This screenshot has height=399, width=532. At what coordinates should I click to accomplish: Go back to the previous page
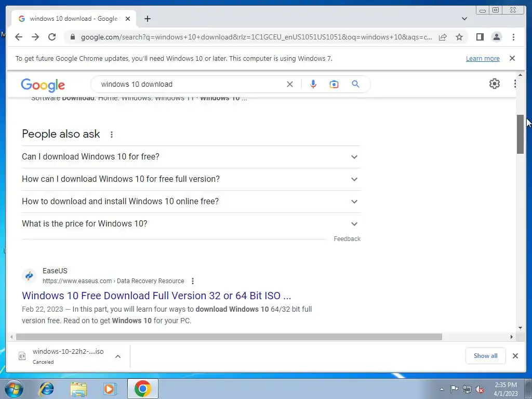[19, 37]
